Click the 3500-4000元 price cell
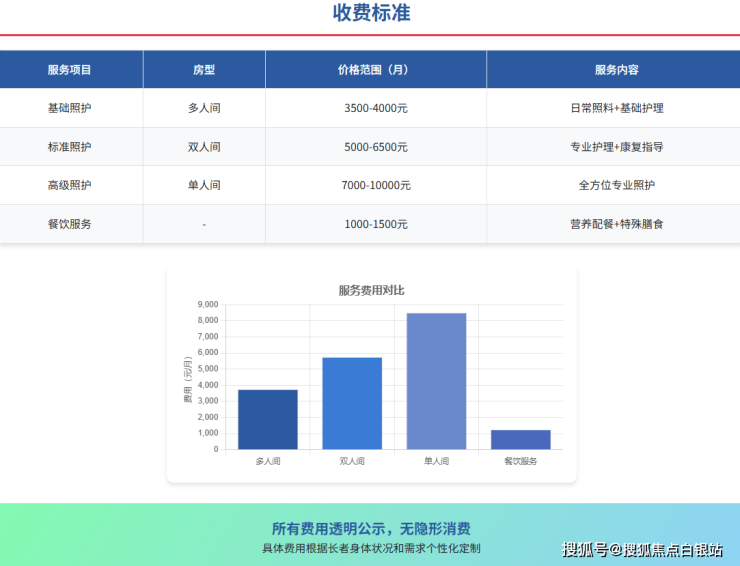The height and width of the screenshot is (566, 740). coord(375,108)
